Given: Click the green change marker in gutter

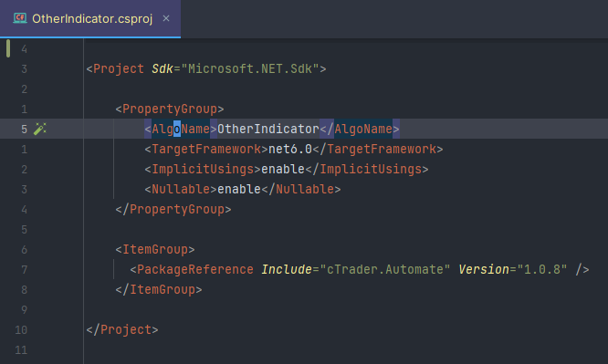Looking at the screenshot, I should [8, 49].
